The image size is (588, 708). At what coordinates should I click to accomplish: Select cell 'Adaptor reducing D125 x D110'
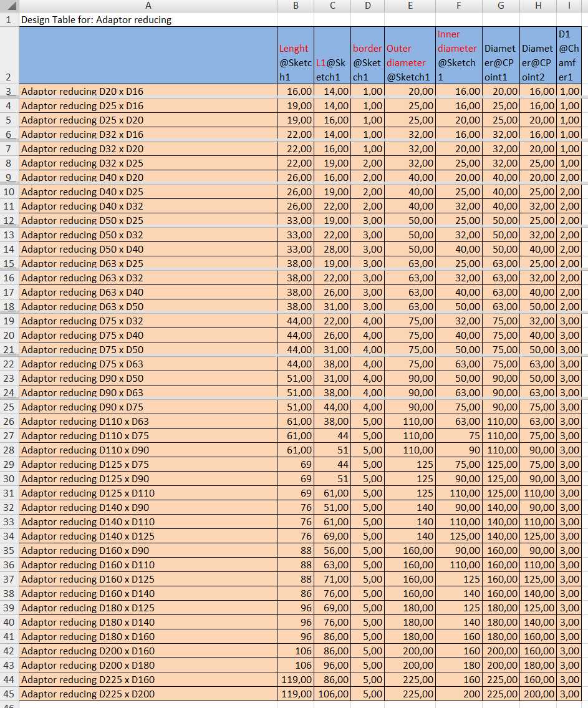coord(148,493)
